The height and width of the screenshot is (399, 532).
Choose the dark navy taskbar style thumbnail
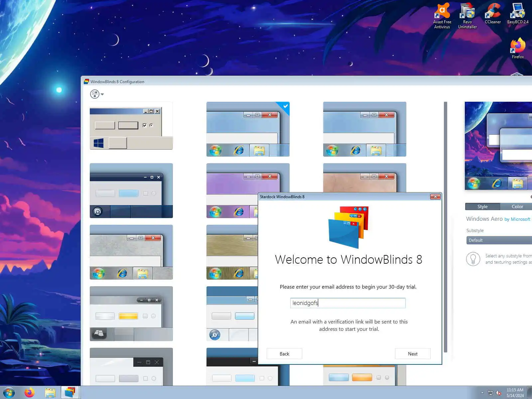tap(131, 191)
